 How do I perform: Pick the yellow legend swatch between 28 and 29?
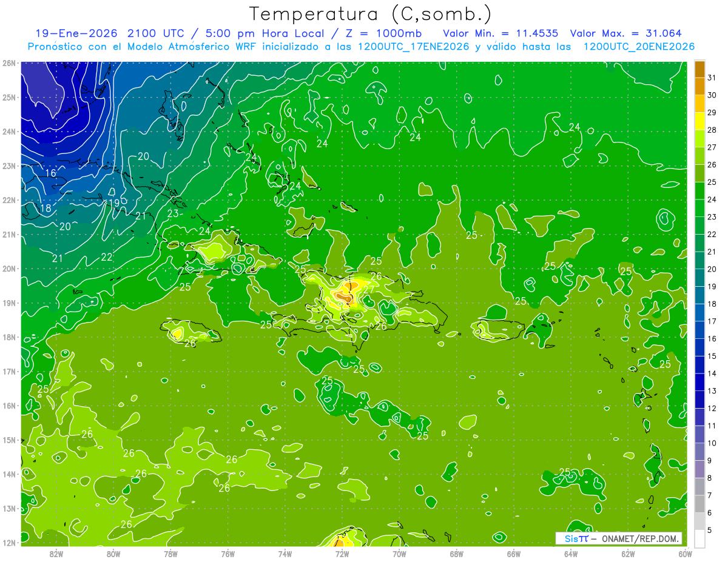pos(699,121)
